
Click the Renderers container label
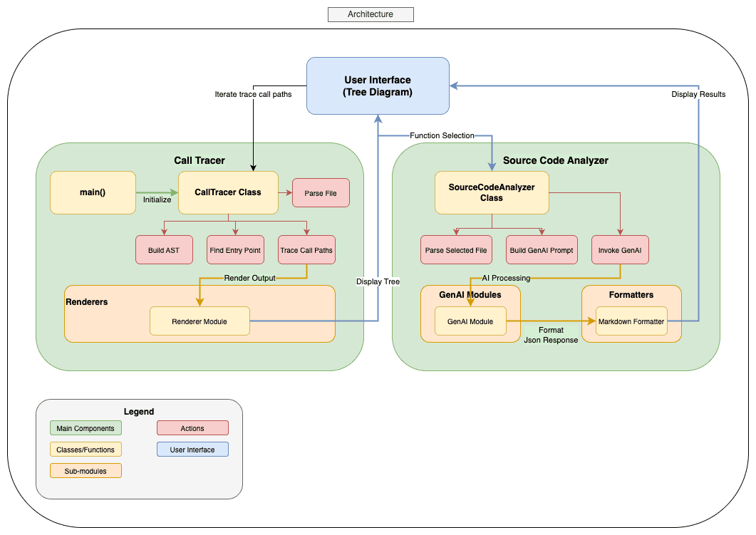87,302
